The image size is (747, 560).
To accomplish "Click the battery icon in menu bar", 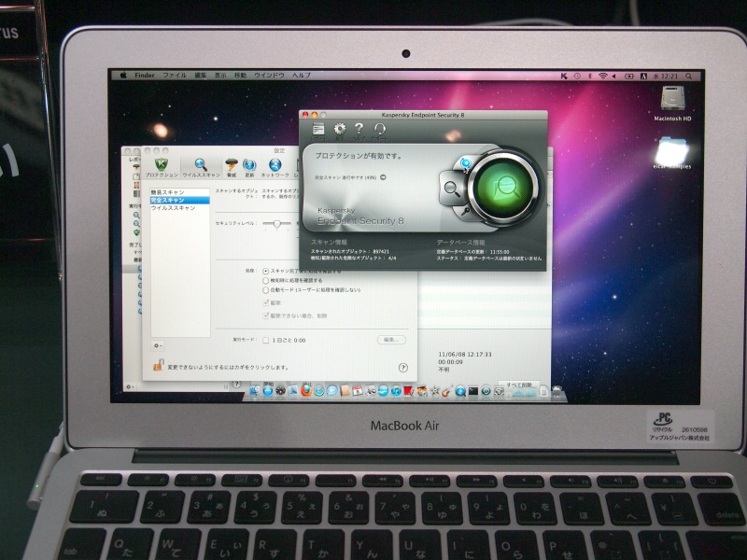I will tap(628, 76).
